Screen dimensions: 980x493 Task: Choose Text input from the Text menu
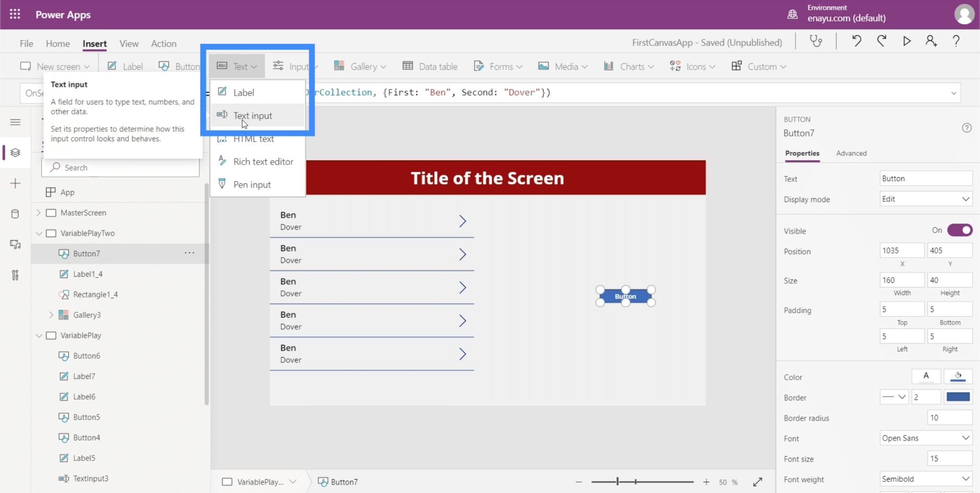(x=257, y=115)
